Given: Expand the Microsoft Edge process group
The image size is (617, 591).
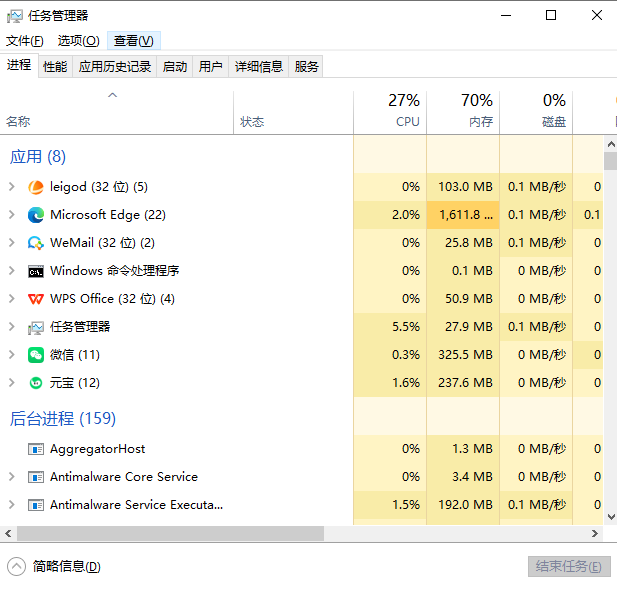Looking at the screenshot, I should (12, 215).
